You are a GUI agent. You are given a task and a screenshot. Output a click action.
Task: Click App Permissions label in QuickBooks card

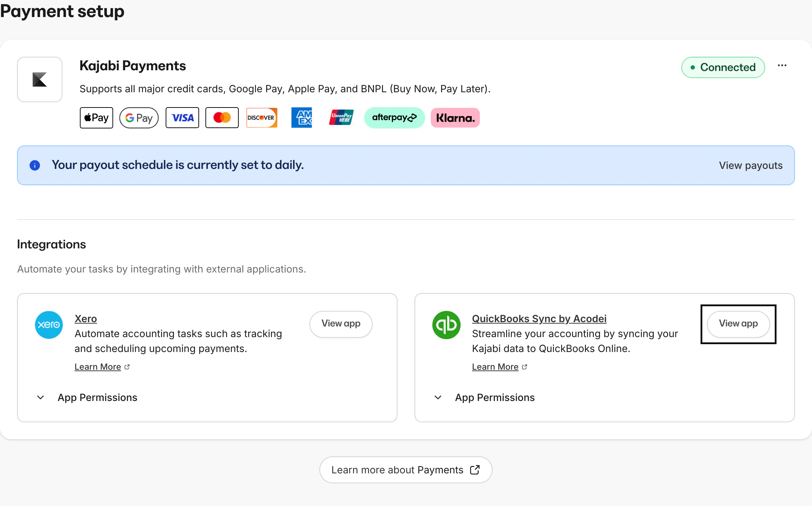point(495,397)
